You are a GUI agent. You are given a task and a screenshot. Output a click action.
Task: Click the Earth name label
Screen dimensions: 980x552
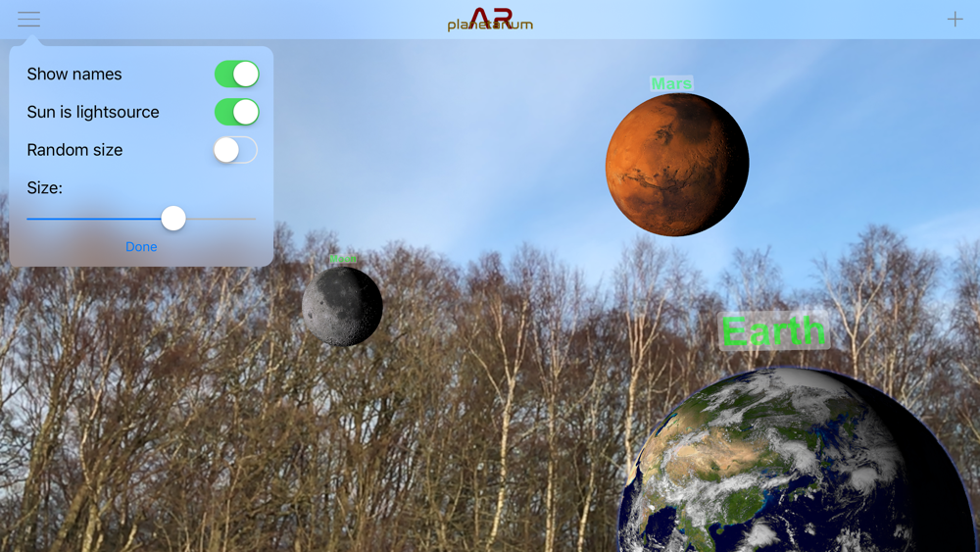tap(774, 330)
